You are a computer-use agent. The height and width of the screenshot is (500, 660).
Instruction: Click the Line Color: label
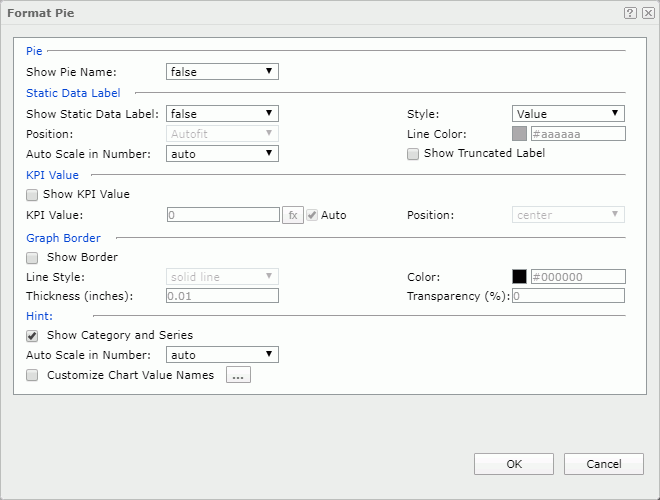point(437,134)
